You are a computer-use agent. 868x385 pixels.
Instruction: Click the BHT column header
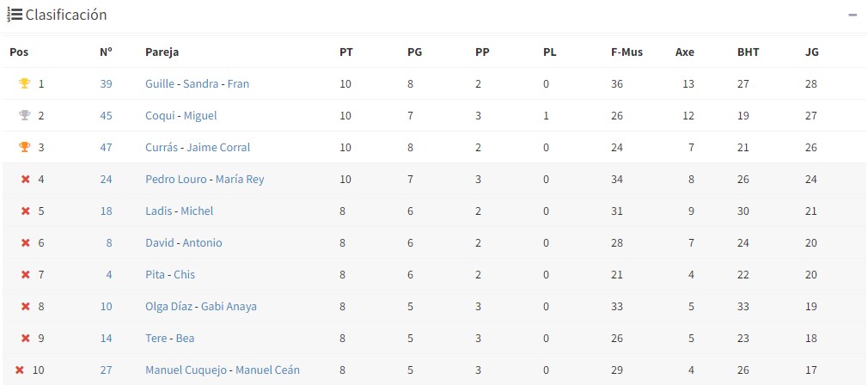coord(748,52)
